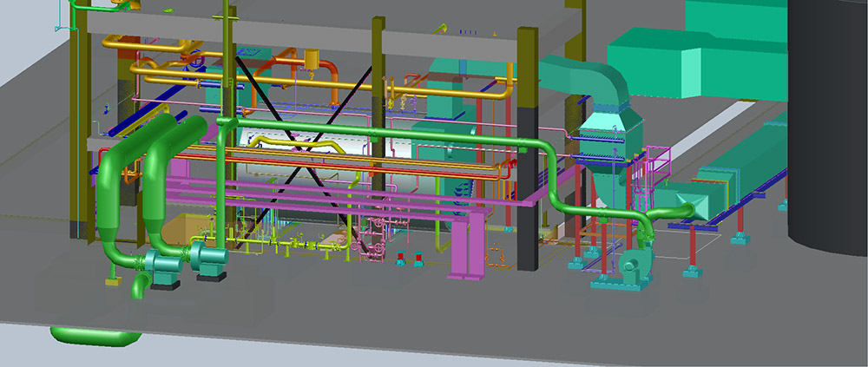Select the yellow cylindrical vessel on the orange pipe
Viewport: 868px width, 367px height.
312,59
